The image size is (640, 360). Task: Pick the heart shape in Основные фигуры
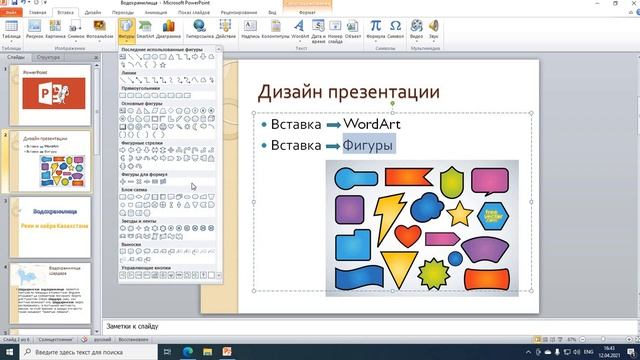tap(171, 126)
